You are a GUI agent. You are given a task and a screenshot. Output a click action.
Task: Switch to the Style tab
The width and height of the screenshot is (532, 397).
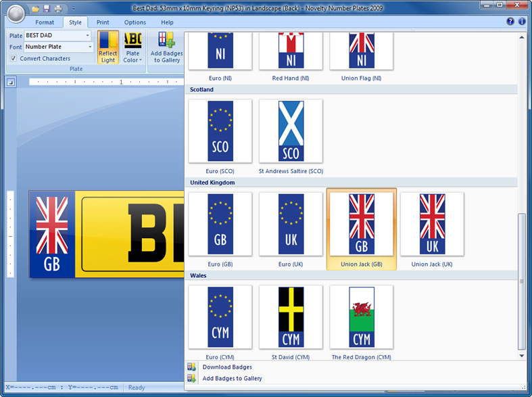tap(75, 22)
